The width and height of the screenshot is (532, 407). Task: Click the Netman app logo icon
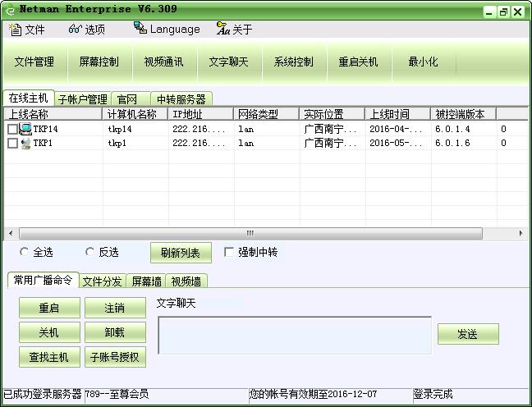pos(10,10)
